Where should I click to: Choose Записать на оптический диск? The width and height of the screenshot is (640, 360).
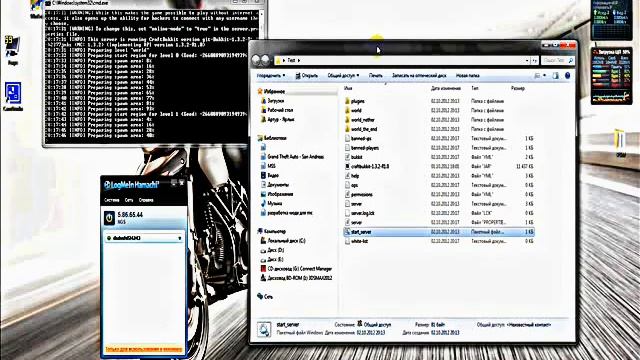coord(419,76)
